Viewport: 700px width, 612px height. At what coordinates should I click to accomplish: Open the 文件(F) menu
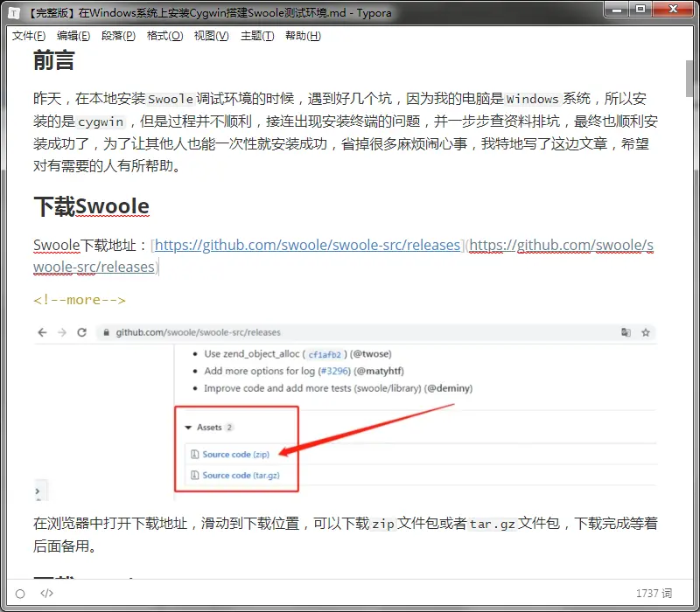[29, 36]
